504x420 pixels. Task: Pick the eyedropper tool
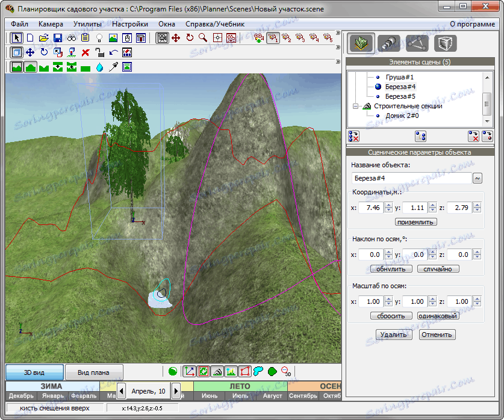click(x=113, y=67)
